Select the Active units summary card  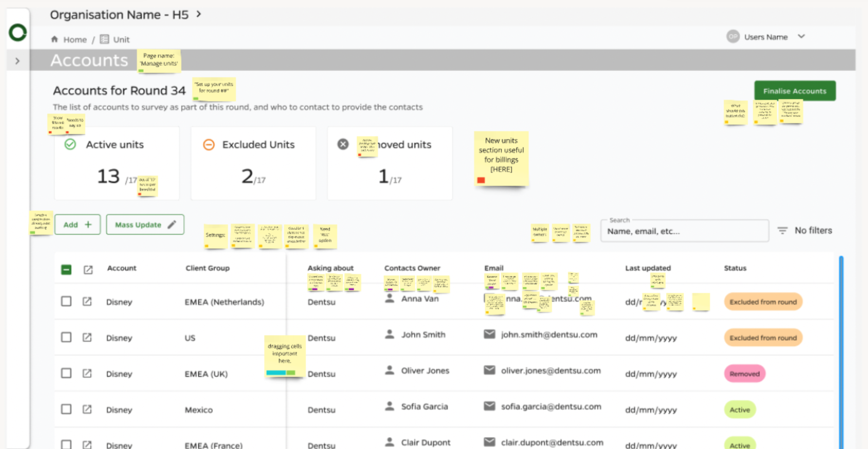(x=117, y=163)
